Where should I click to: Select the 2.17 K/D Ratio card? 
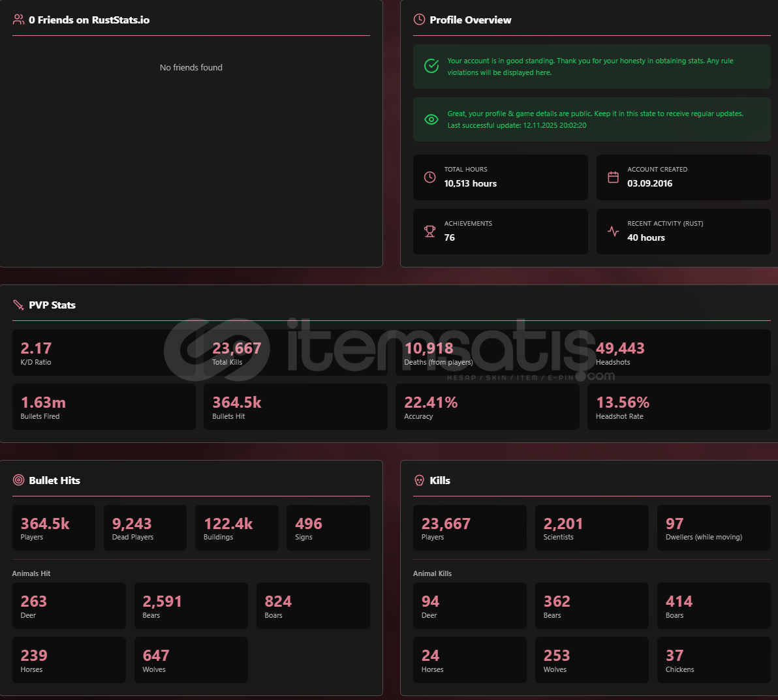[x=104, y=352]
